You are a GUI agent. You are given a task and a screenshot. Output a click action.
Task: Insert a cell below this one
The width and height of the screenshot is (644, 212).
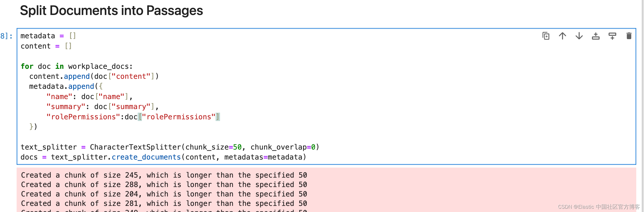pyautogui.click(x=612, y=36)
